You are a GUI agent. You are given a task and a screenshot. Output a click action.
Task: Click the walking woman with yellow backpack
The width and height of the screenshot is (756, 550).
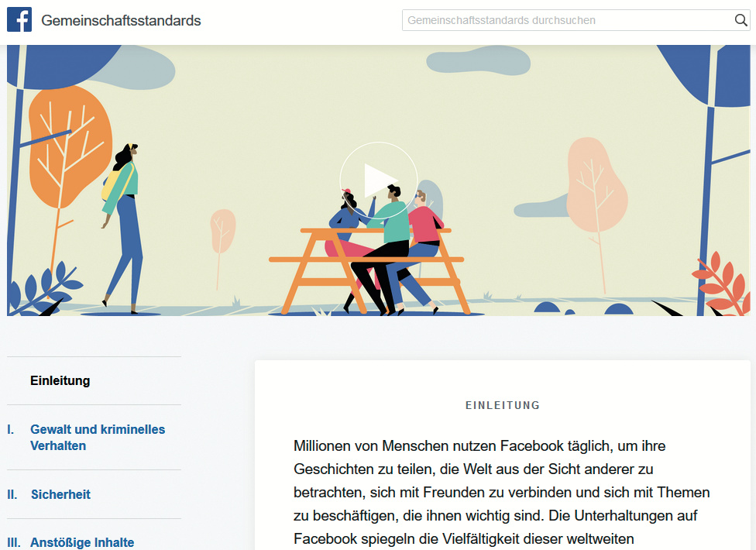[122, 228]
